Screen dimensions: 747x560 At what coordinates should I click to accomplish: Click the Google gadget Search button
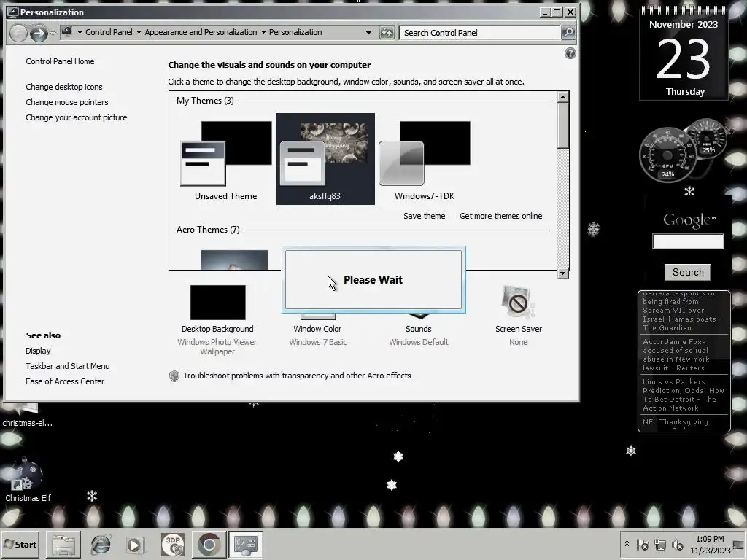point(687,272)
